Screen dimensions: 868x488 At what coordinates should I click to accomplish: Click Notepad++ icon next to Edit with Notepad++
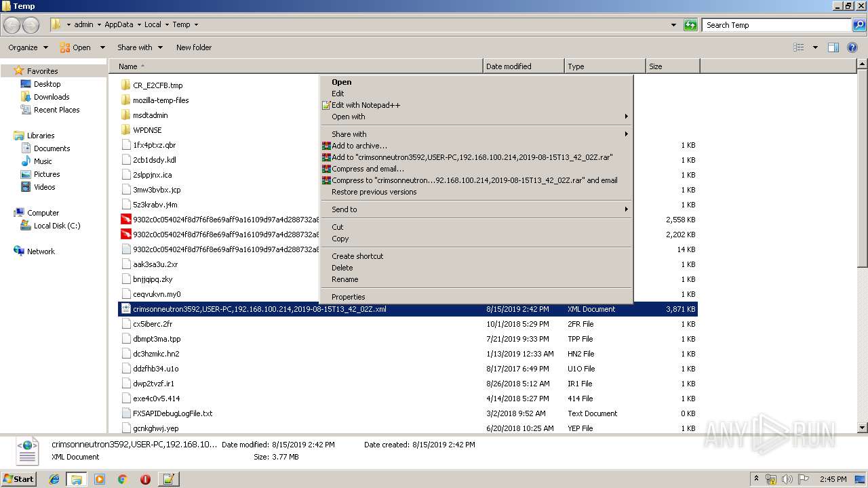326,105
